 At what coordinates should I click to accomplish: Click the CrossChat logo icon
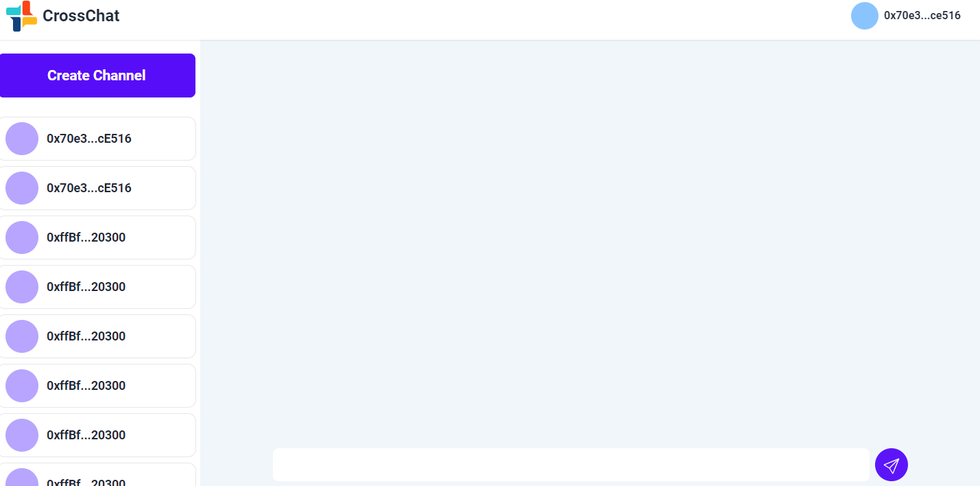21,16
